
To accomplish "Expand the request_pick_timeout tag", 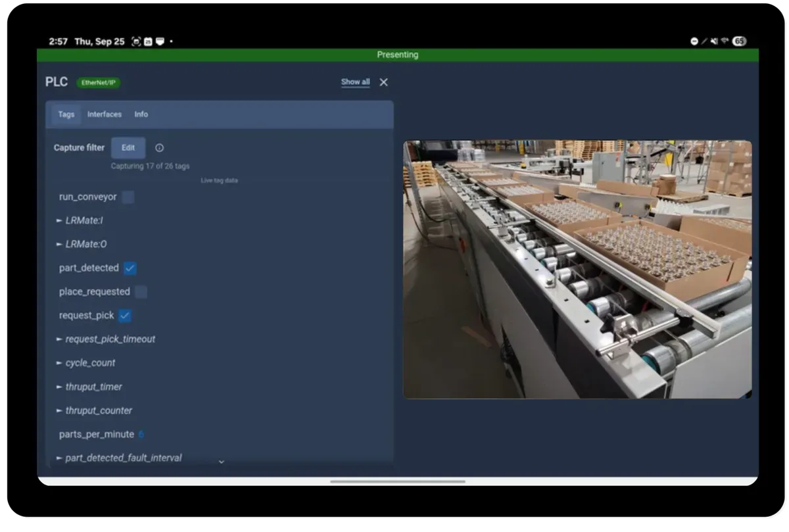I will coord(59,339).
